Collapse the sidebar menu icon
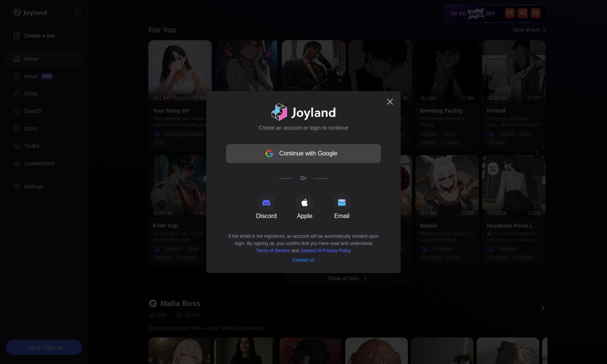 point(78,13)
